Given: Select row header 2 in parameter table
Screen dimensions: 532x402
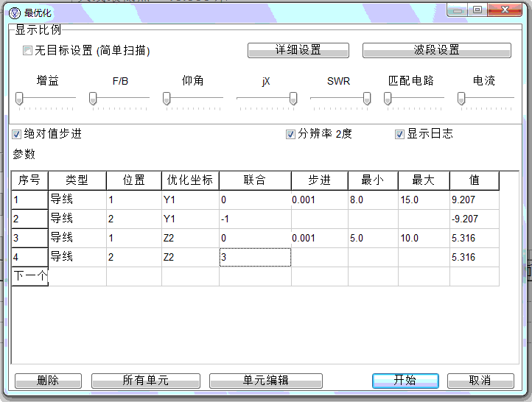Looking at the screenshot, I should (x=30, y=219).
